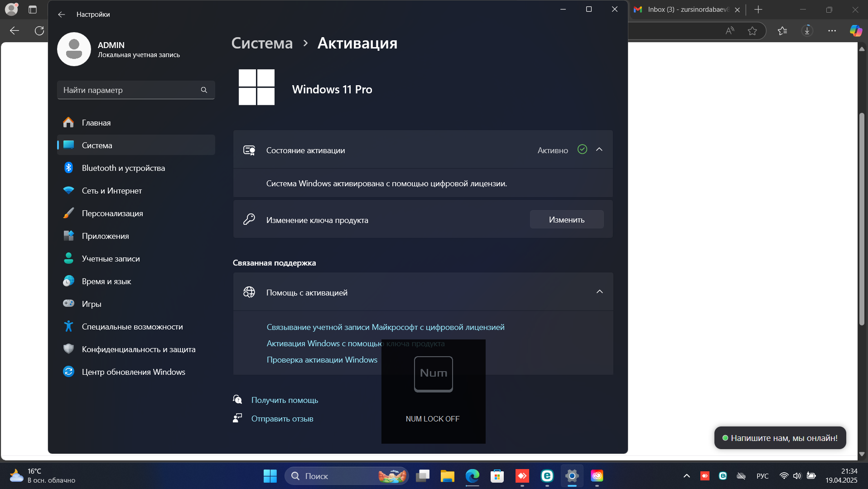This screenshot has height=489, width=868.
Task: Switch input language РУС in tray
Action: [x=762, y=476]
